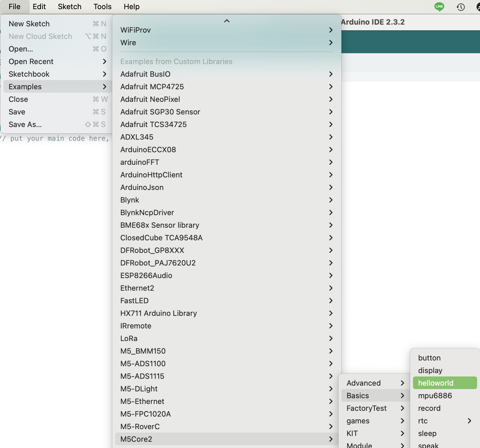Screen dimensions: 480x448
Task: Expand Adafruit SGP30 Sensor examples
Action: coord(227,112)
